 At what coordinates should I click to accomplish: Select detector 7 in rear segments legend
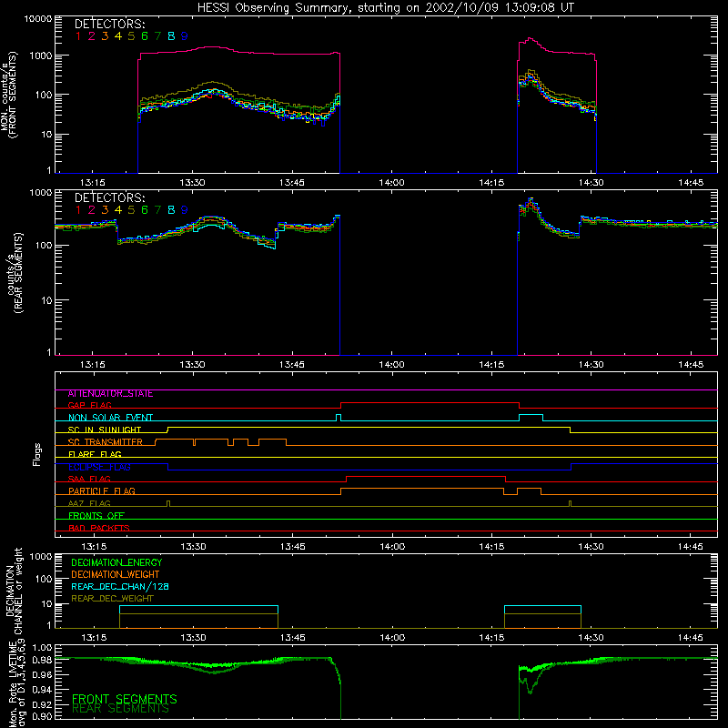pos(157,210)
